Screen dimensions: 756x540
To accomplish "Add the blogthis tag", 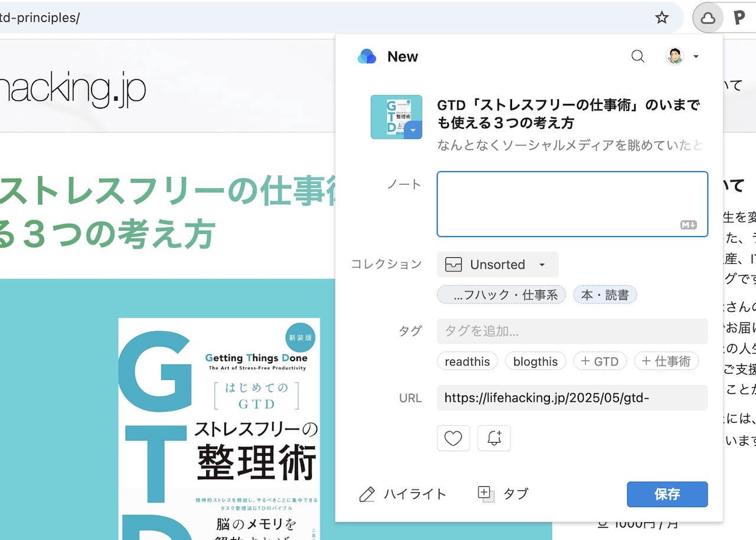I will point(536,361).
